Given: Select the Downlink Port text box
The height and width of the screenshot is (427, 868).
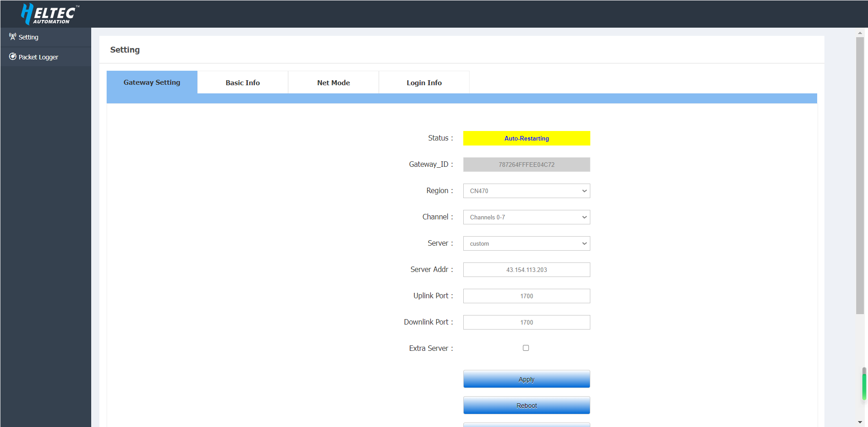Looking at the screenshot, I should tap(526, 322).
